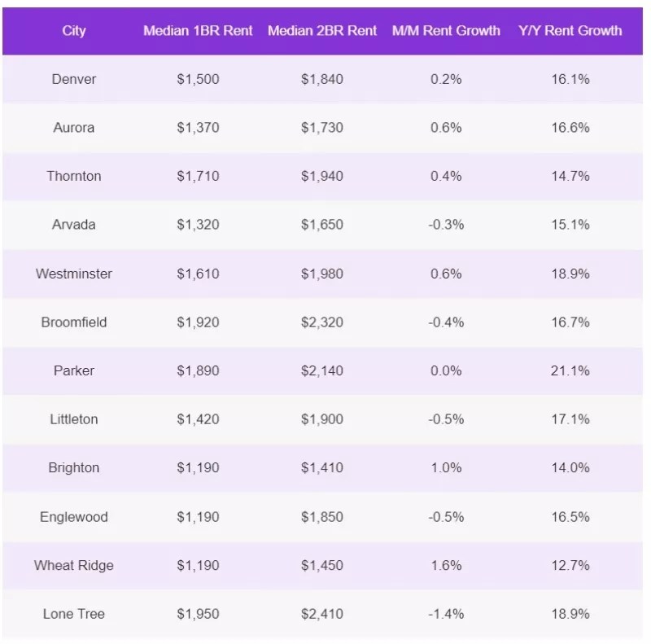The image size is (651, 644).
Task: Select the Littleton city cell
Action: [74, 419]
